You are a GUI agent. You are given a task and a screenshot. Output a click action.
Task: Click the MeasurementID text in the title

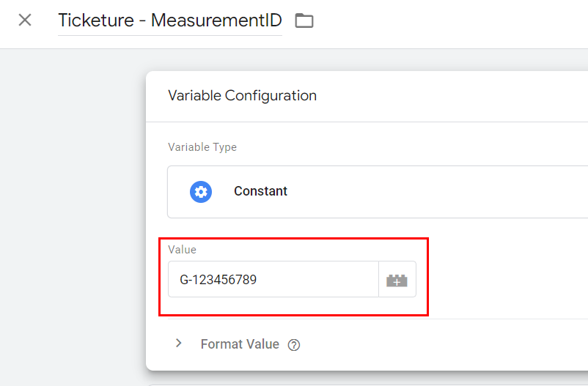pyautogui.click(x=216, y=21)
